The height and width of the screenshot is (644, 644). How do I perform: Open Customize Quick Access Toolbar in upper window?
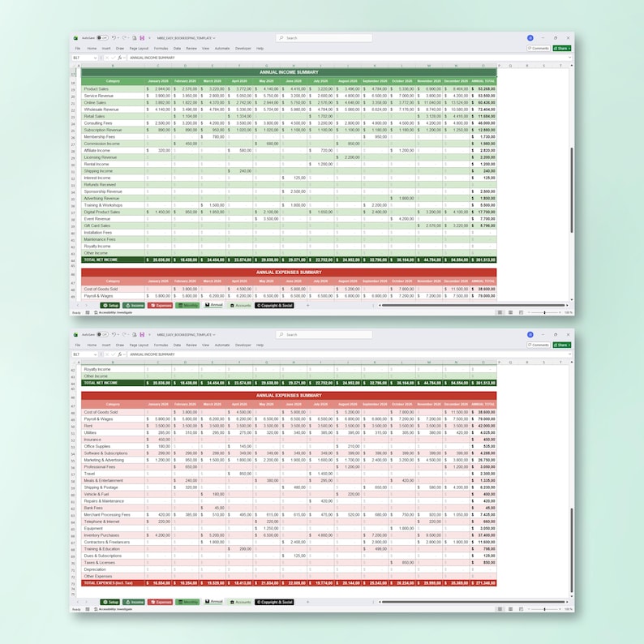149,38
